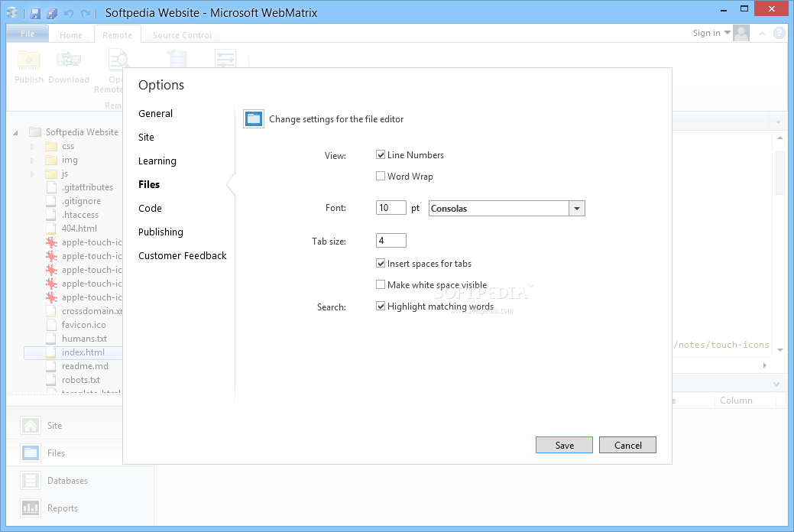Click the user avatar icon near Sign in
This screenshot has height=532, width=794.
741,33
